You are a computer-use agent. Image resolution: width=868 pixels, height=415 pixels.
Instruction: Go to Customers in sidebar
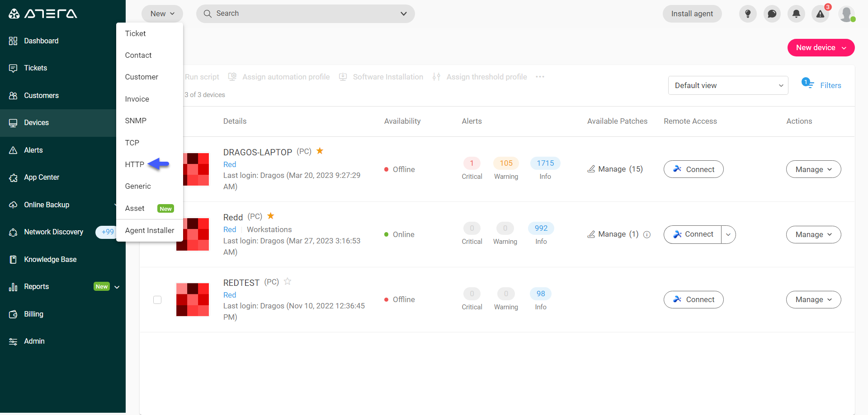click(x=41, y=96)
